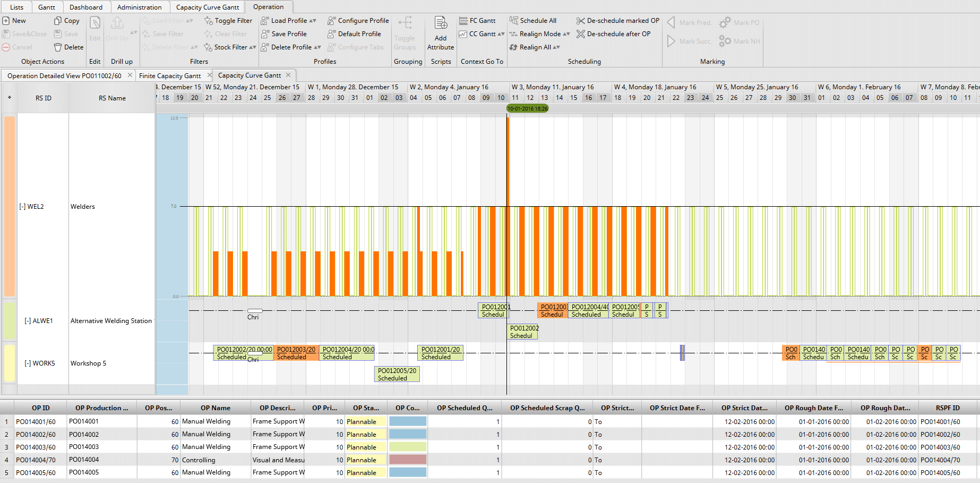Switch to Finite Capacity Gantt tab

click(x=170, y=75)
